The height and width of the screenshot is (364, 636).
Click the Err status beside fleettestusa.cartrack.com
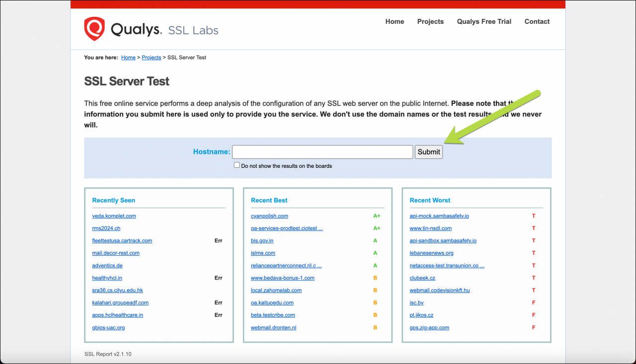pyautogui.click(x=218, y=241)
